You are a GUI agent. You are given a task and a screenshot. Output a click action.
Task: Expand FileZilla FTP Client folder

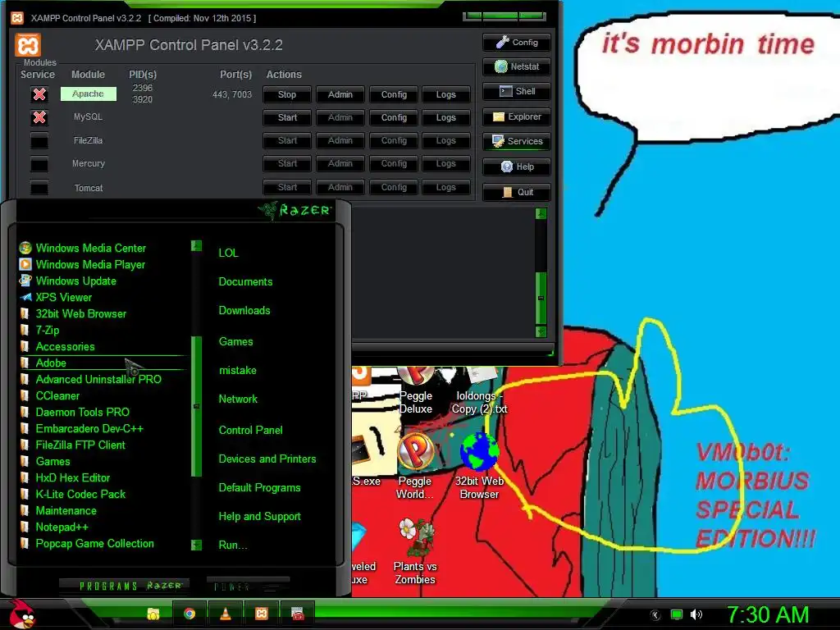(x=80, y=445)
